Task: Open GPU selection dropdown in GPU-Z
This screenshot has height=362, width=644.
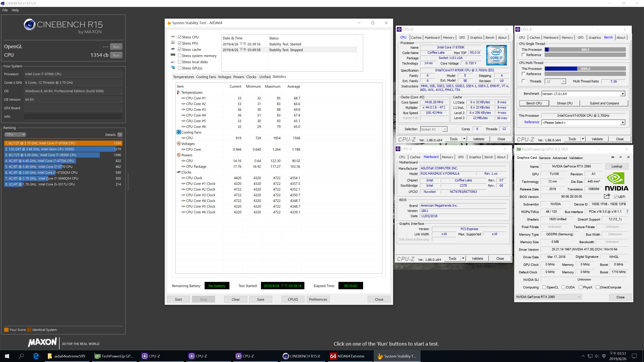Action: point(548,297)
